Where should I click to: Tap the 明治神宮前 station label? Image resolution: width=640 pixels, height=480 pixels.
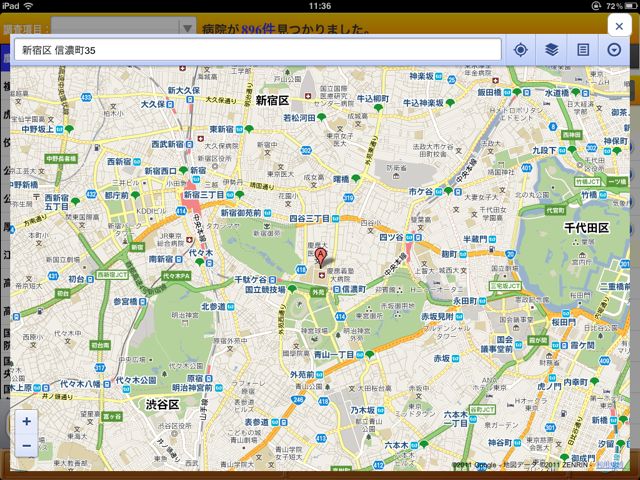192,388
